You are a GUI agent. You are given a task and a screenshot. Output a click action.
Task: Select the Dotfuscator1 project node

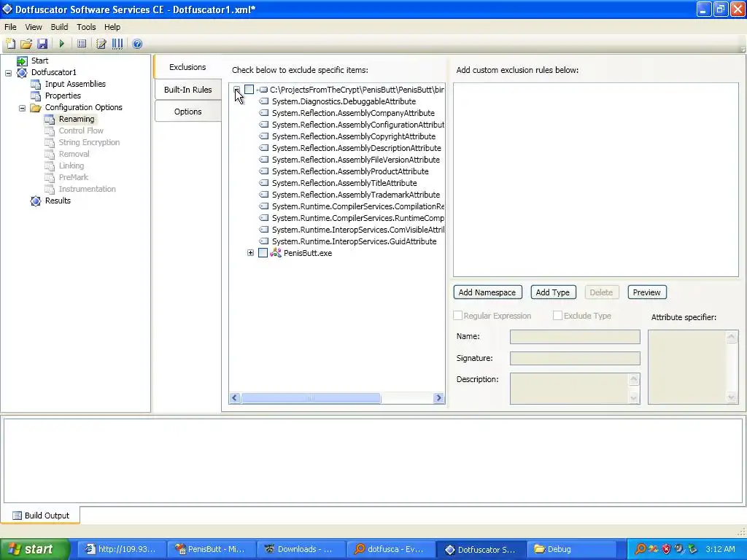click(53, 72)
